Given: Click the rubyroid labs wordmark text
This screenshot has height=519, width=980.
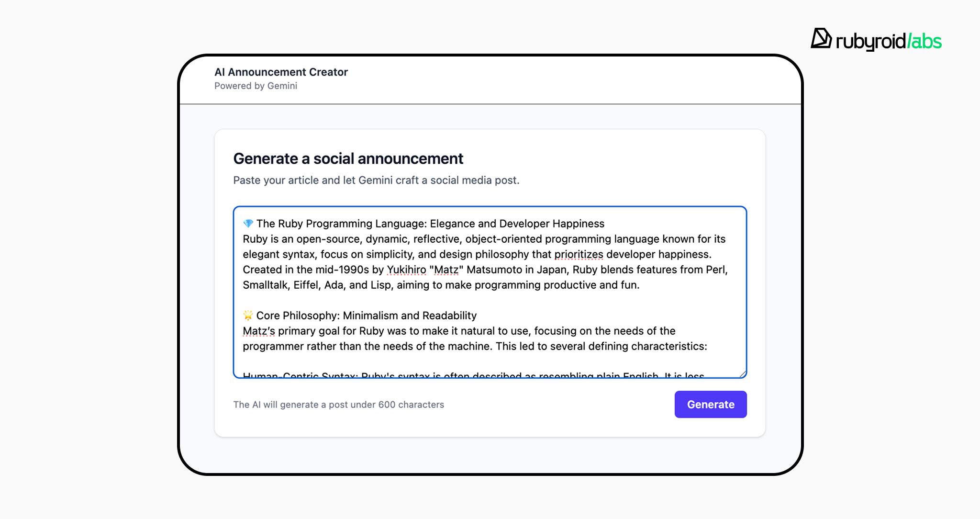Looking at the screenshot, I should click(x=888, y=42).
